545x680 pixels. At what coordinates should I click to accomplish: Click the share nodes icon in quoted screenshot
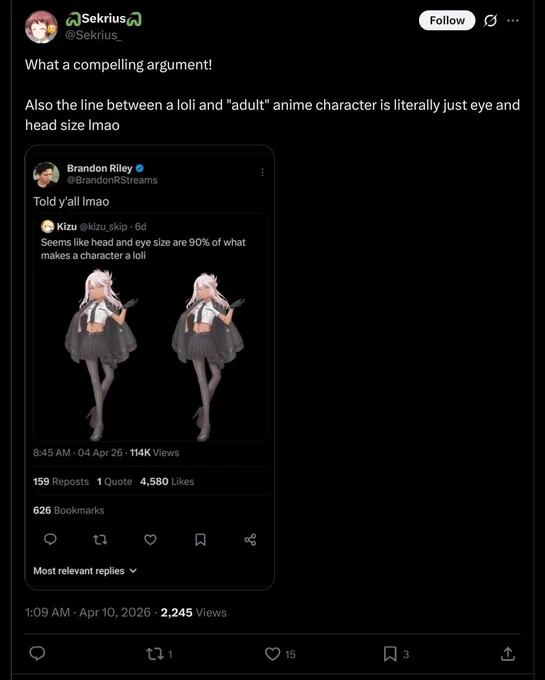(x=250, y=539)
